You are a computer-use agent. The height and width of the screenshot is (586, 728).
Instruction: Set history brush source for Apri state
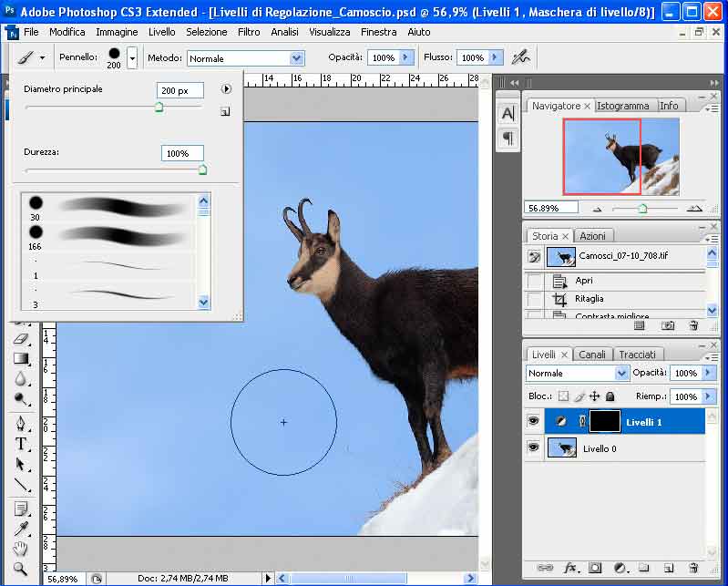pos(535,281)
